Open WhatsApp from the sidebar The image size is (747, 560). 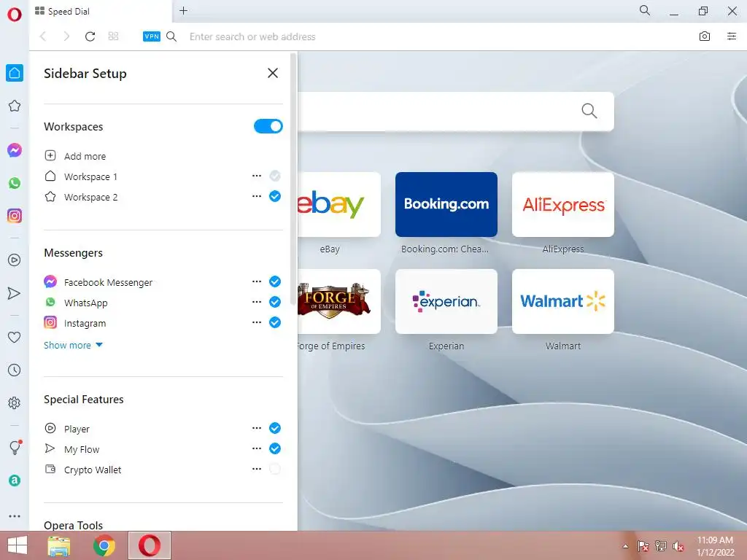click(15, 183)
